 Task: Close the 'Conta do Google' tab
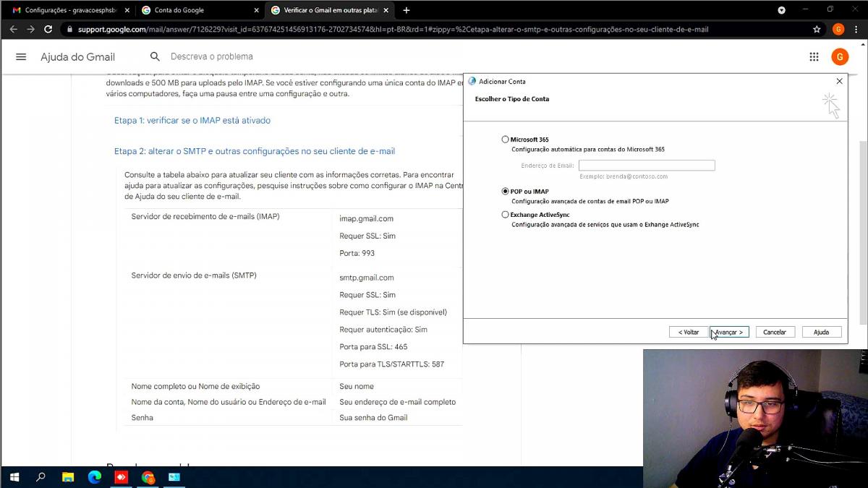[x=256, y=10]
